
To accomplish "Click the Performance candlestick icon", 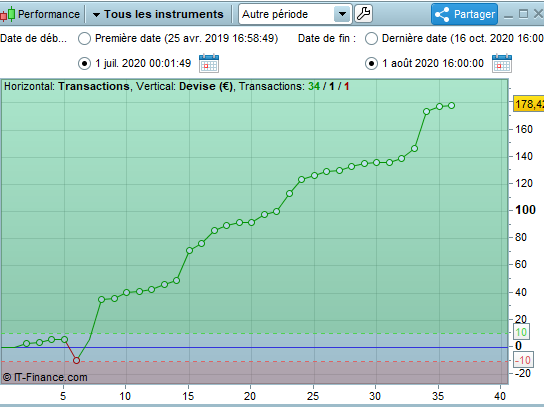I will coord(8,14).
